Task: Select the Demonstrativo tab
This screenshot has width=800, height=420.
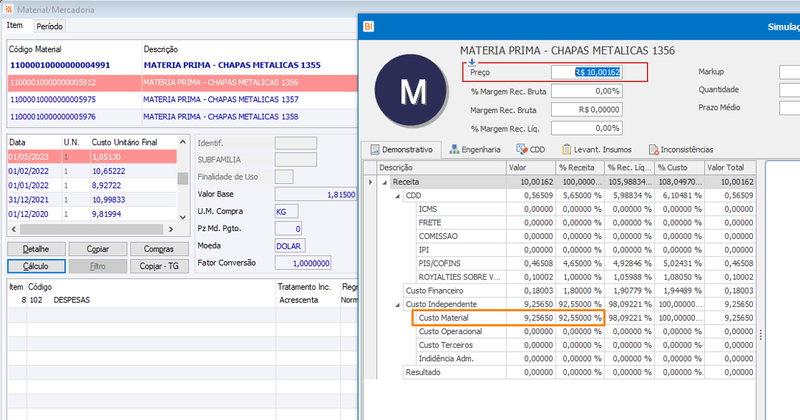Action: pos(402,150)
